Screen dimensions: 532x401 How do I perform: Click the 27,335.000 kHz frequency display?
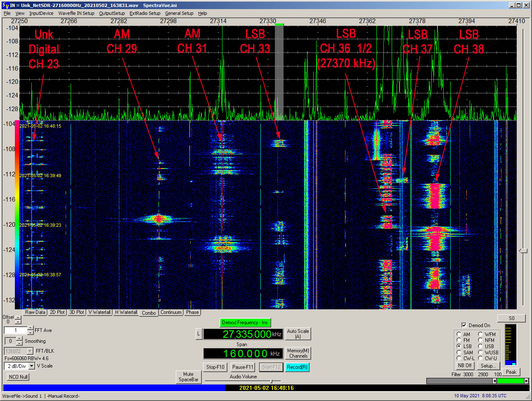243,334
